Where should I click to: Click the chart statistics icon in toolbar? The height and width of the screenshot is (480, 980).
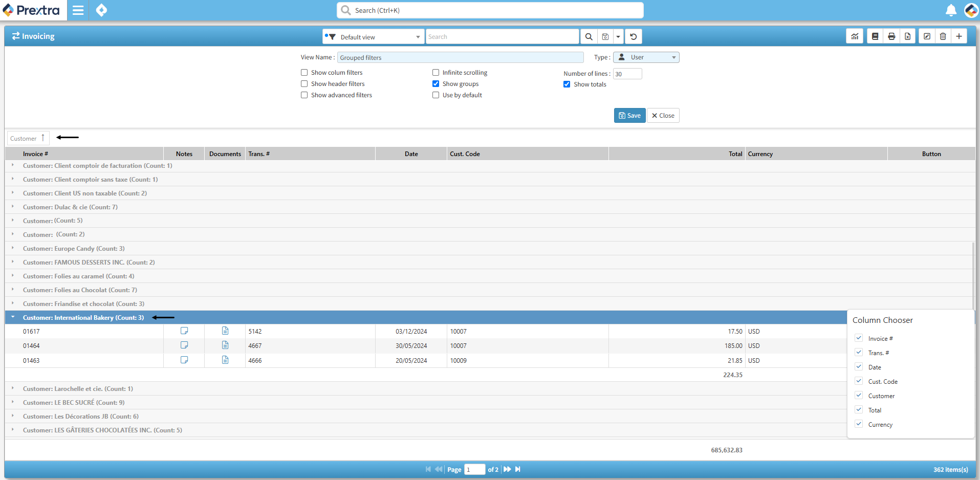[855, 36]
